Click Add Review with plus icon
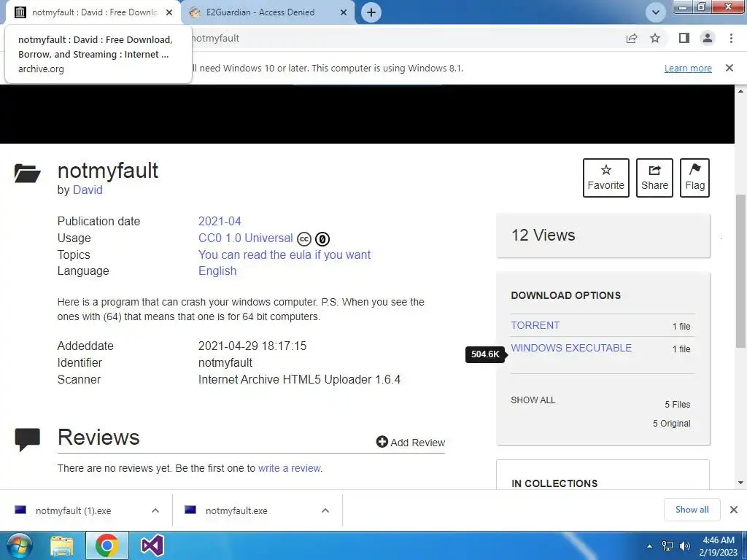747x560 pixels. (410, 443)
